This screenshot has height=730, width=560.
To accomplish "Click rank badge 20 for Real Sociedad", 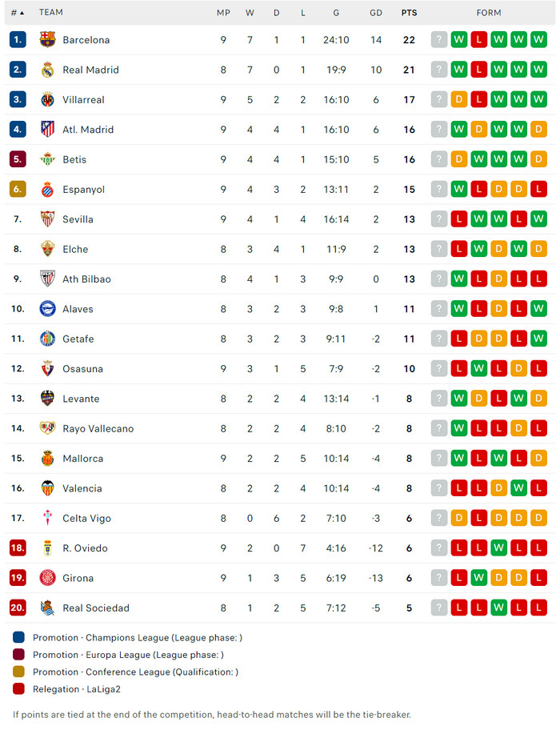I will (x=18, y=608).
